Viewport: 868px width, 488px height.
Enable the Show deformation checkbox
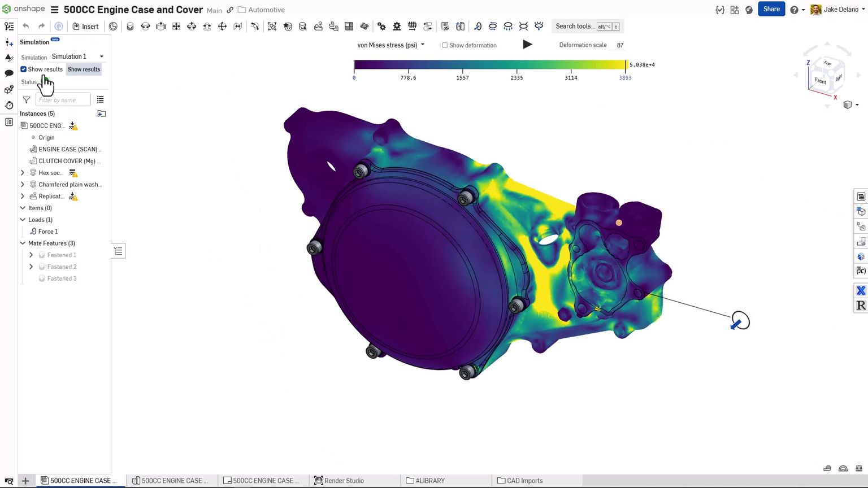point(445,45)
